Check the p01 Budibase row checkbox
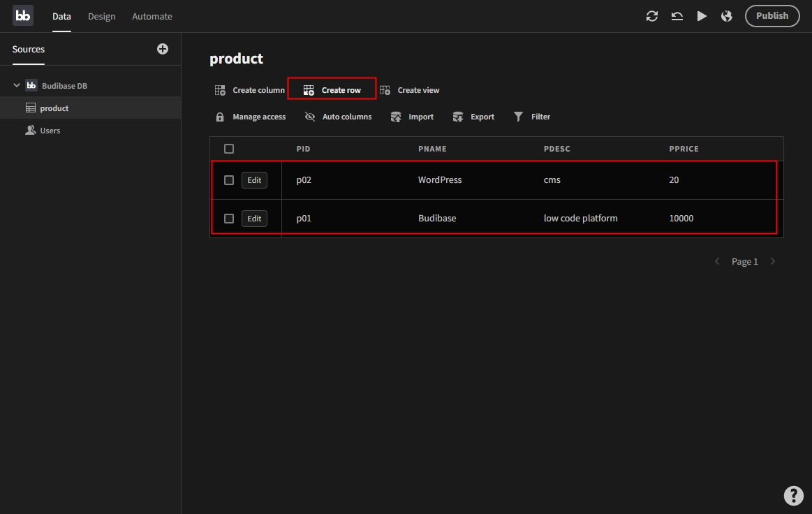 229,219
